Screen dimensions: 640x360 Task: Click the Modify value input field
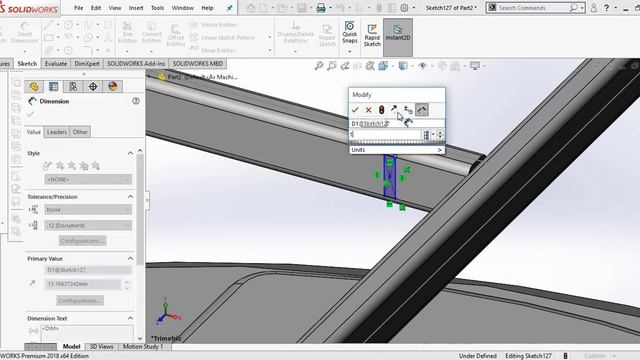(385, 135)
